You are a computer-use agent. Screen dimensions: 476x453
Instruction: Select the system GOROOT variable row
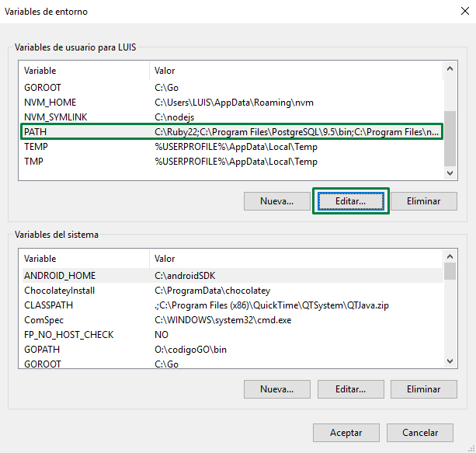click(x=232, y=364)
